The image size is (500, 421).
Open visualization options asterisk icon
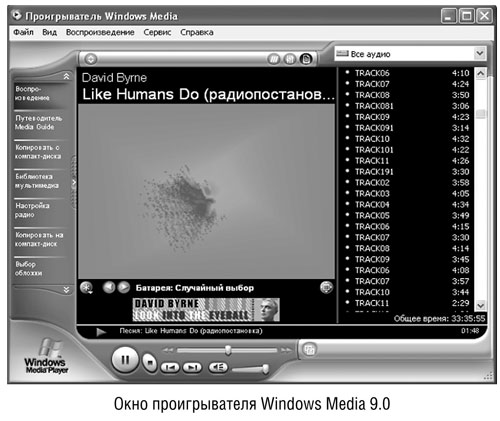(x=87, y=288)
